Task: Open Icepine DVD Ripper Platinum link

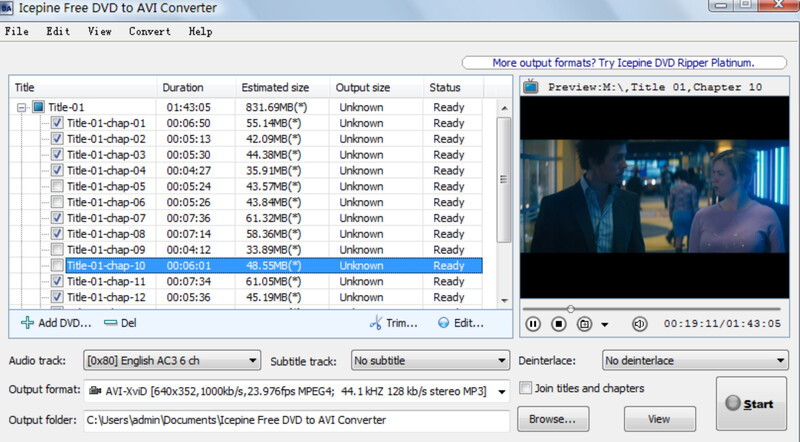Action: pos(623,63)
